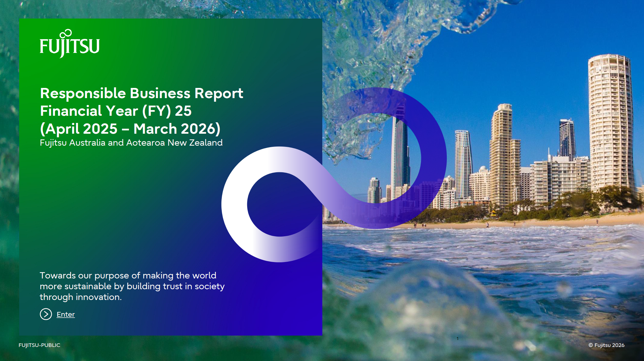Click the 'through innovation.' line
This screenshot has width=644, height=361.
81,297
